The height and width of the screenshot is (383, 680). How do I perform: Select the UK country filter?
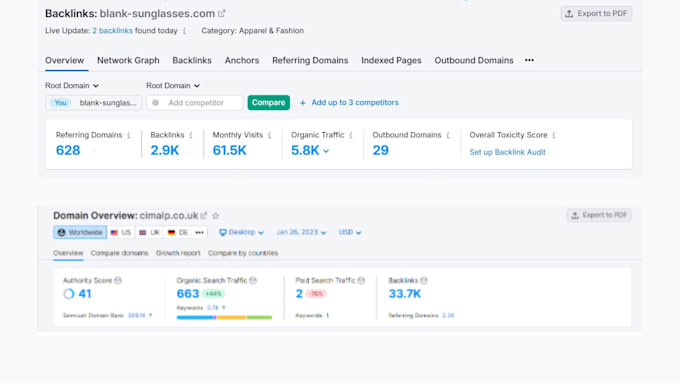click(150, 232)
